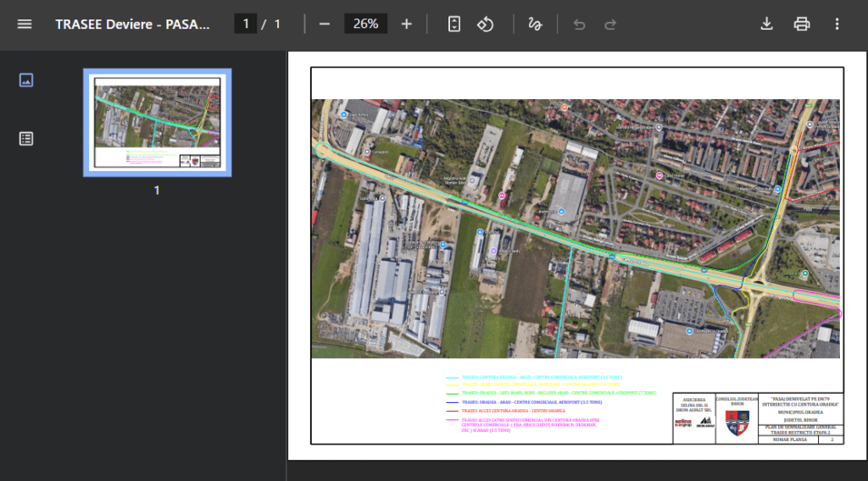The height and width of the screenshot is (481, 868).
Task: Click the fit to page icon
Action: pos(454,24)
